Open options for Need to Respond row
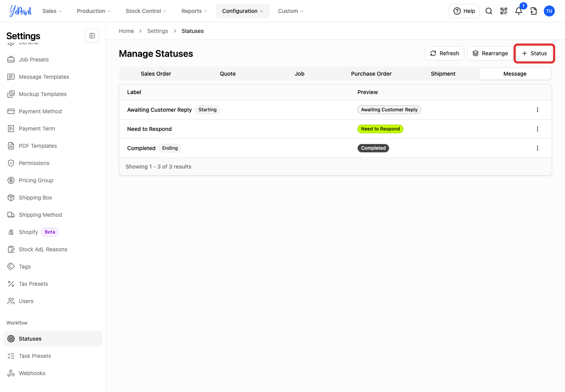Viewport: 565px width, 392px height. 538,129
